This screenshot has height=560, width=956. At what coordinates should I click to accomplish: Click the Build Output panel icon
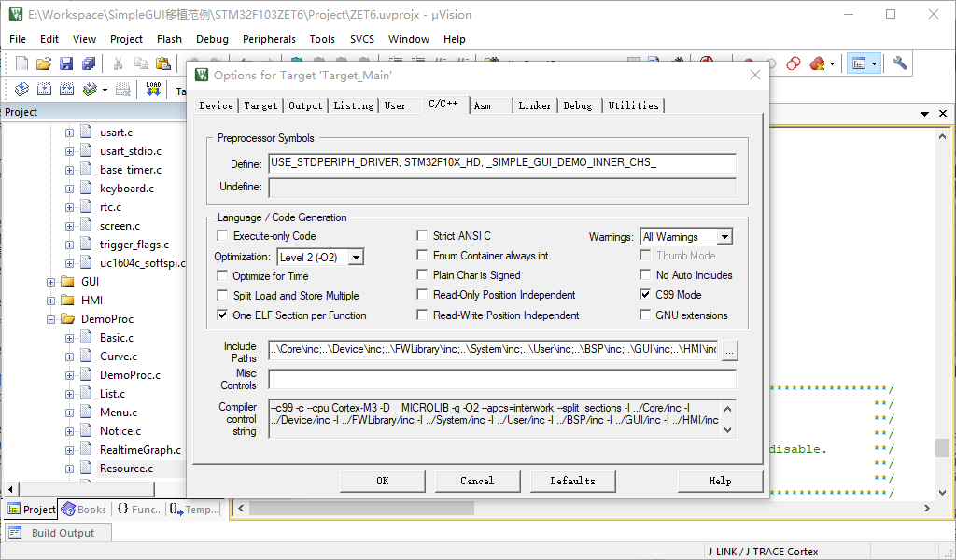[x=15, y=533]
